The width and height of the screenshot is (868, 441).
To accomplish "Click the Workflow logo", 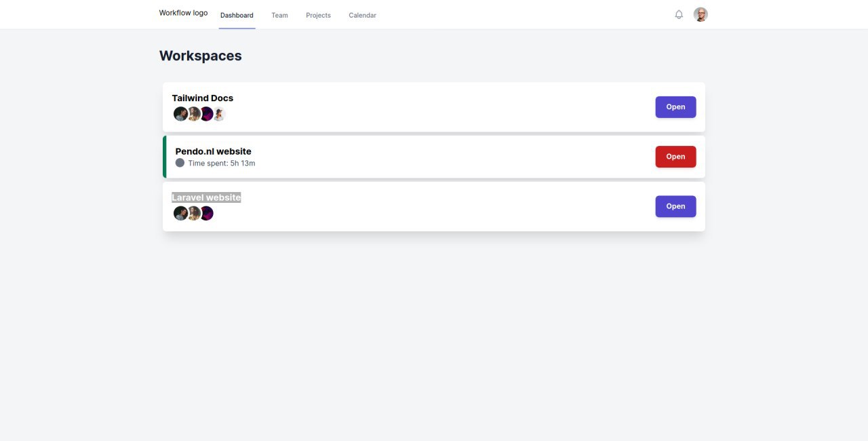I will pyautogui.click(x=183, y=13).
